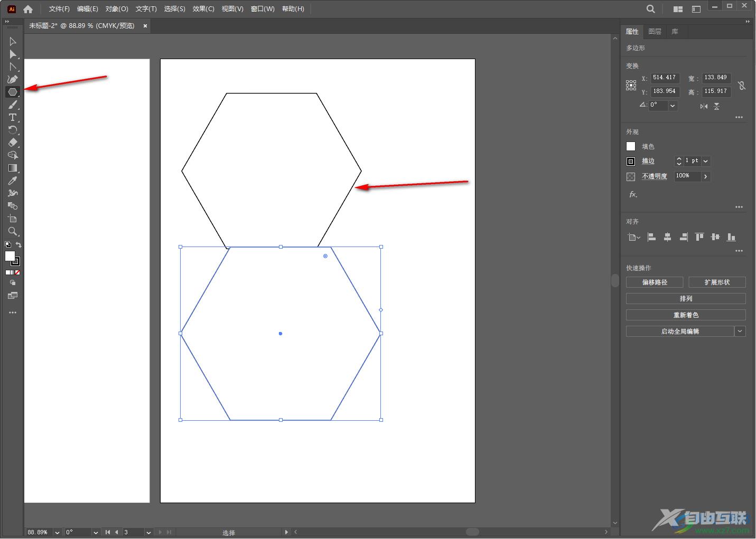Screen dimensions: 756x539
Task: Align objects to vertical center
Action: pyautogui.click(x=715, y=237)
